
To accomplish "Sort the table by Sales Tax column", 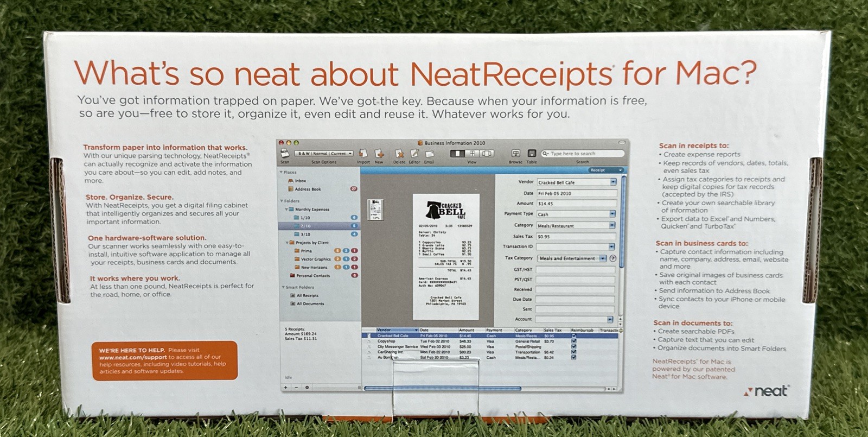I will (556, 330).
